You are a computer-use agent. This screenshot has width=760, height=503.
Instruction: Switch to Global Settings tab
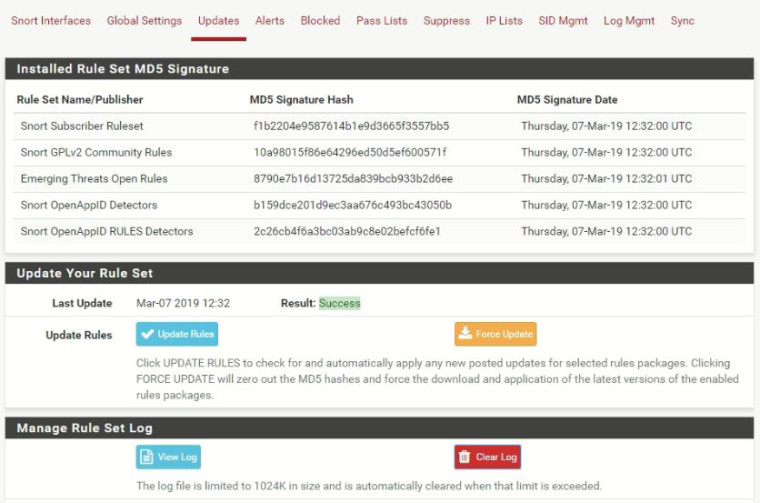pos(144,21)
